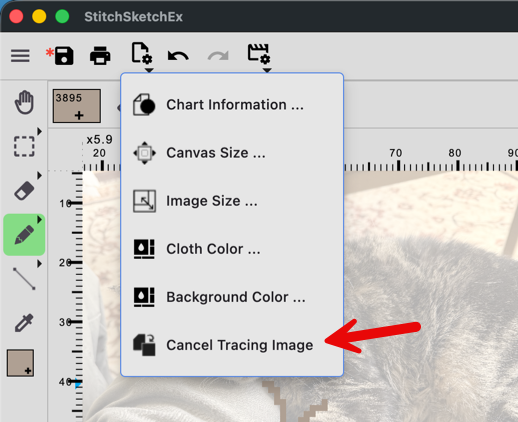
Task: Open dropdown arrow under the clapperboard icon
Action: pos(267,70)
